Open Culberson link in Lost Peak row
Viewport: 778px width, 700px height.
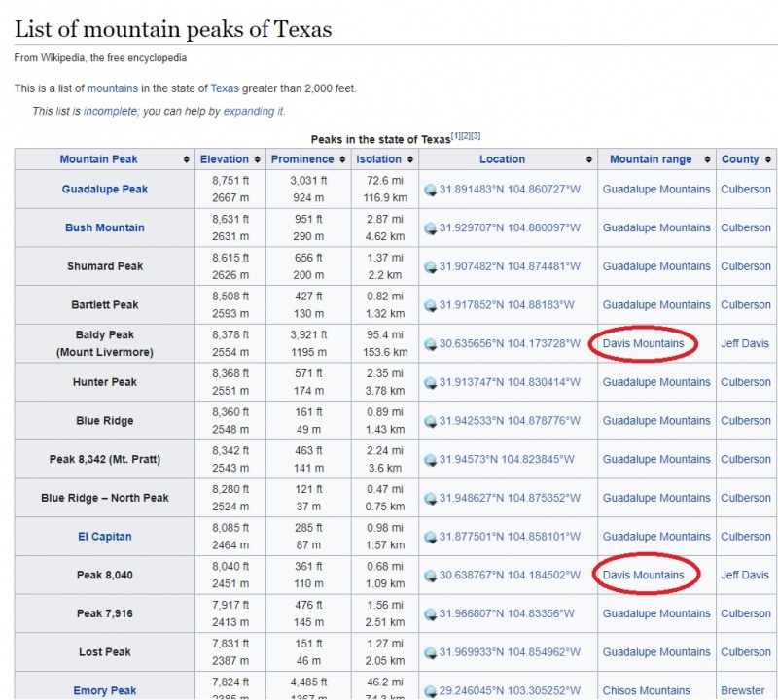click(746, 652)
